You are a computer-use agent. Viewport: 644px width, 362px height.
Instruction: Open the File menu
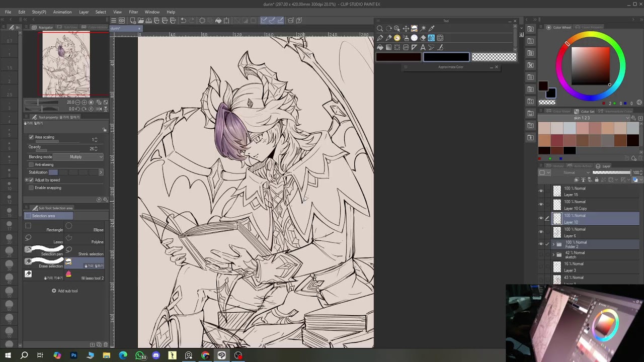point(8,12)
